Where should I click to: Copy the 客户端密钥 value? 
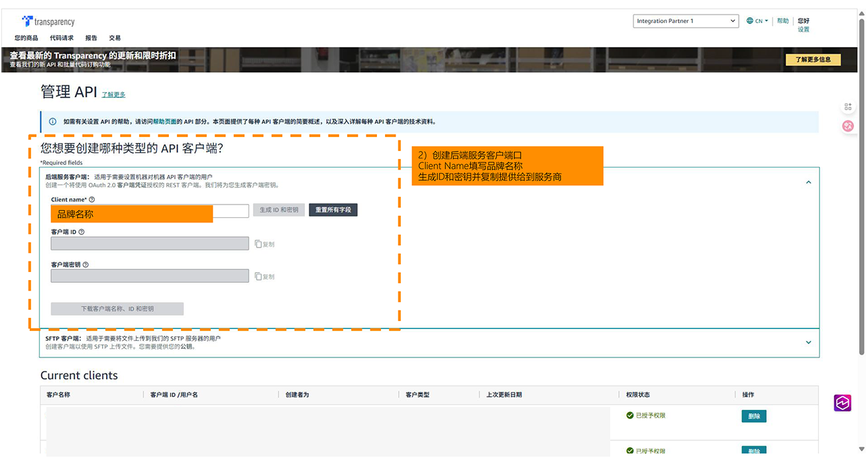264,277
